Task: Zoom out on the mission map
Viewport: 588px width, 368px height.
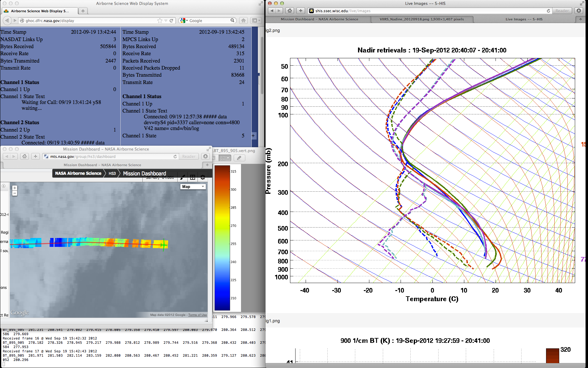Action: pos(14,193)
